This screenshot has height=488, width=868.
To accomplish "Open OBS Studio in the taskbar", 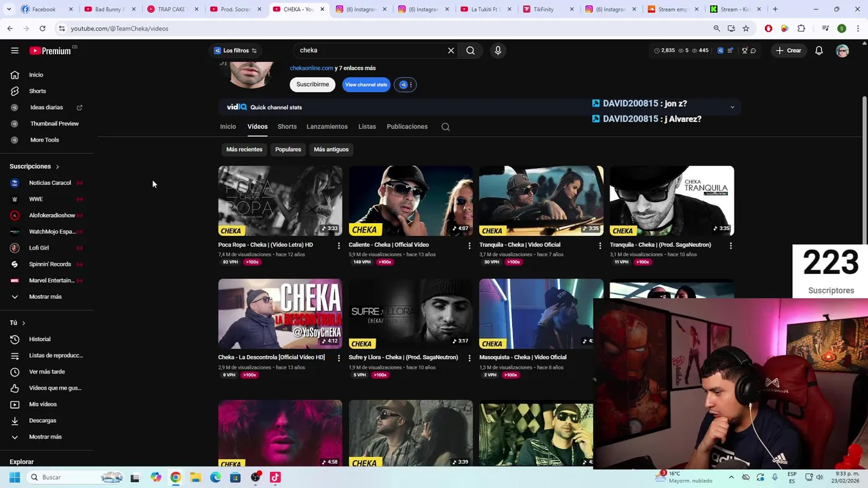I will click(x=255, y=477).
